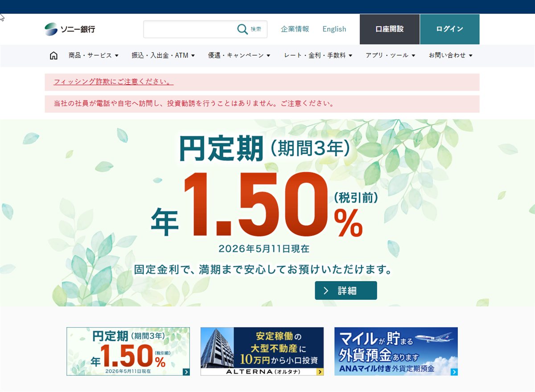Click the 2026年5月11日現在 date text in hero

coord(264,249)
